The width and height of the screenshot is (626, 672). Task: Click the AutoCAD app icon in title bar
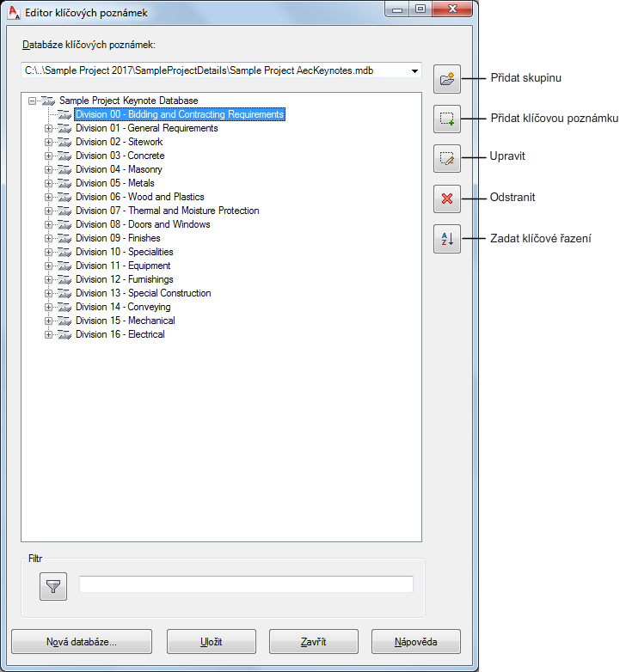(x=14, y=12)
